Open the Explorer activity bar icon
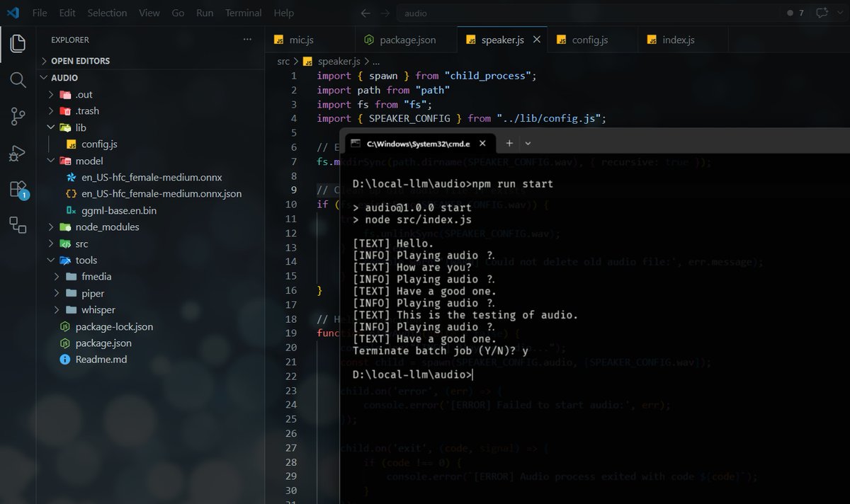The height and width of the screenshot is (504, 850). [x=18, y=43]
